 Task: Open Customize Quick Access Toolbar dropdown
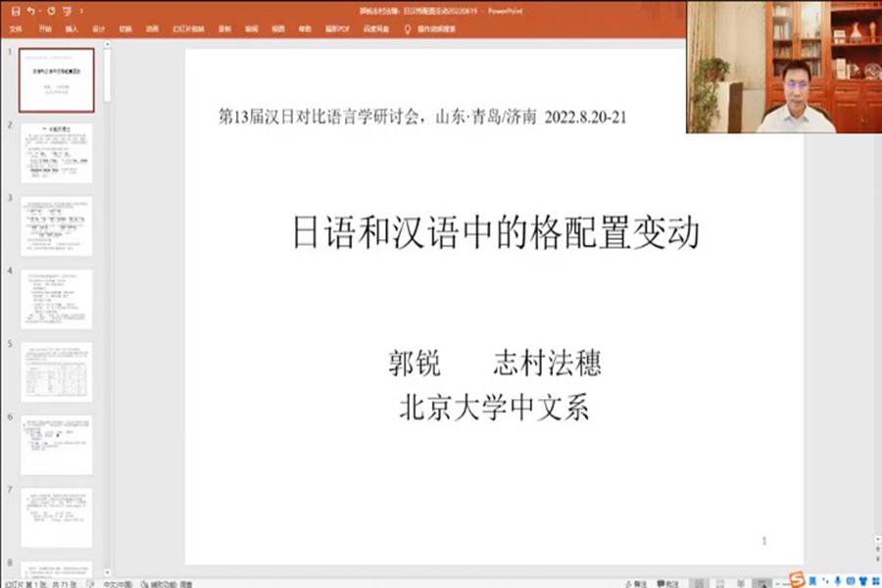(81, 11)
